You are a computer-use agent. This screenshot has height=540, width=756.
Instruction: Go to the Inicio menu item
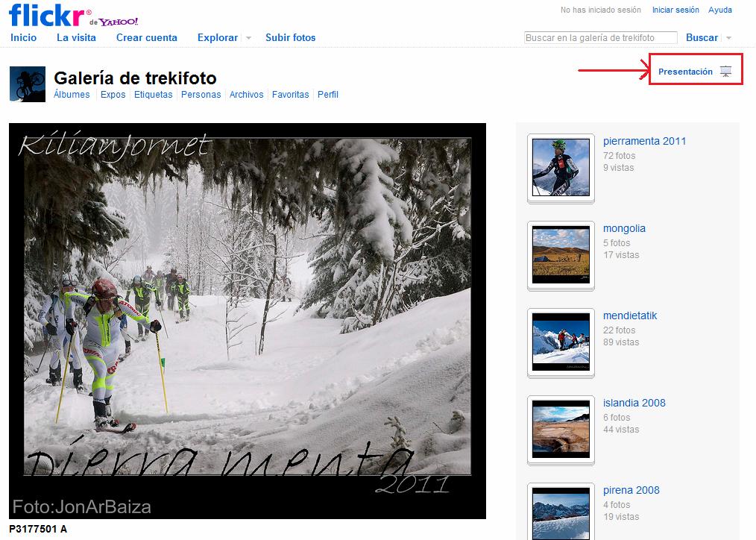point(23,37)
